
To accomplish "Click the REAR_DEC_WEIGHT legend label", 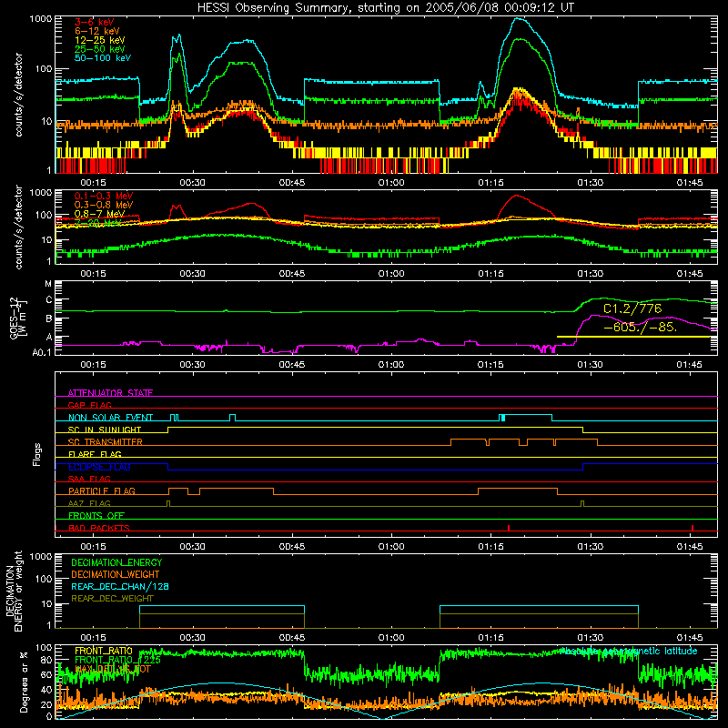I will coord(112,599).
